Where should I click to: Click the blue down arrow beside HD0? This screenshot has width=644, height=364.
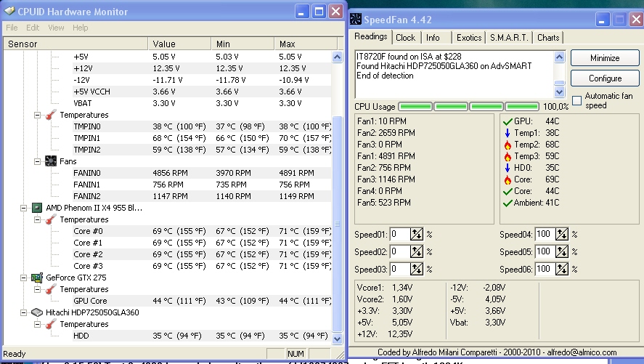pos(508,168)
